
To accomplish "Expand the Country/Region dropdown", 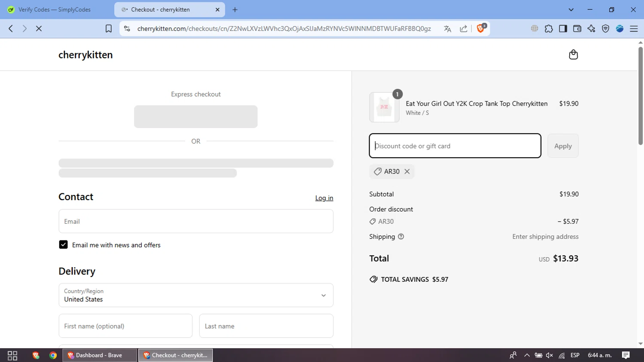I will coord(196,295).
